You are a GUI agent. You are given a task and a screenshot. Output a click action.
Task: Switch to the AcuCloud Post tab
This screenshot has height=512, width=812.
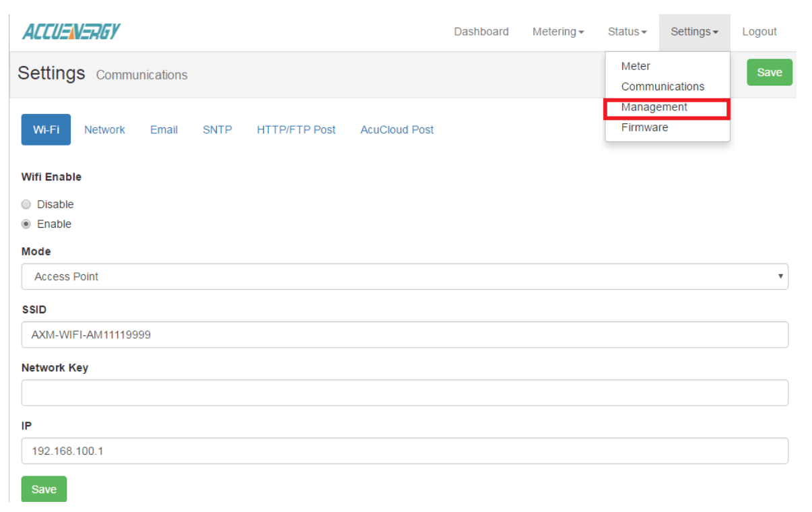[x=397, y=129]
